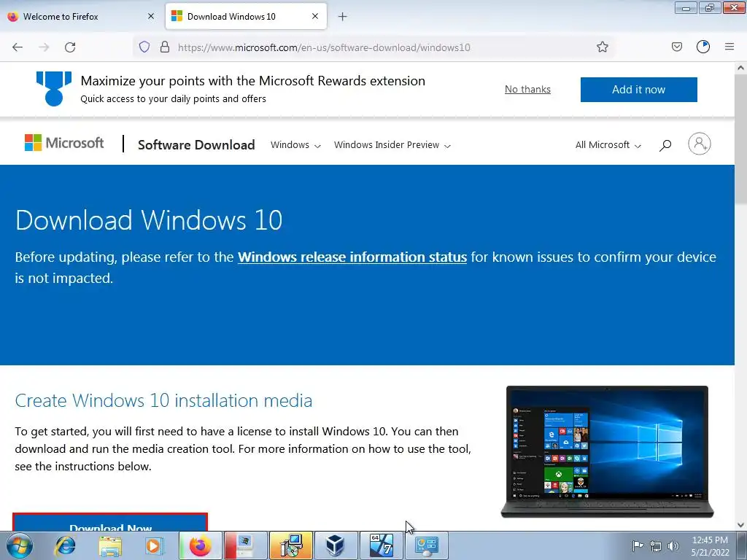Screen dimensions: 747x560
Task: Open a new browser tab
Action: (x=342, y=17)
